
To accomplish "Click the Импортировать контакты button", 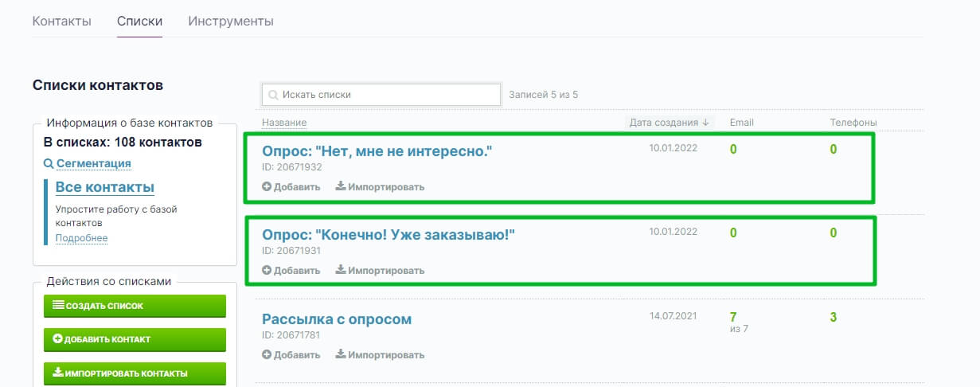I will tap(135, 373).
